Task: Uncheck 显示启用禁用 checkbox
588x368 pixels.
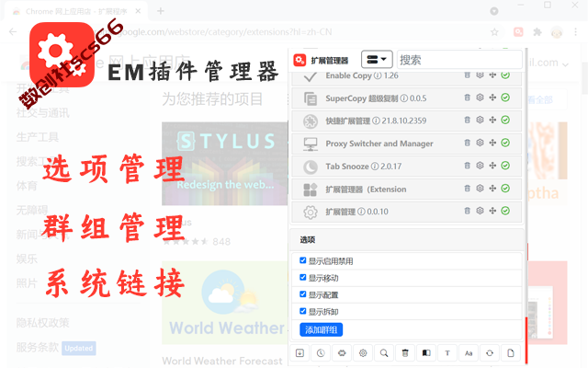Action: (303, 260)
